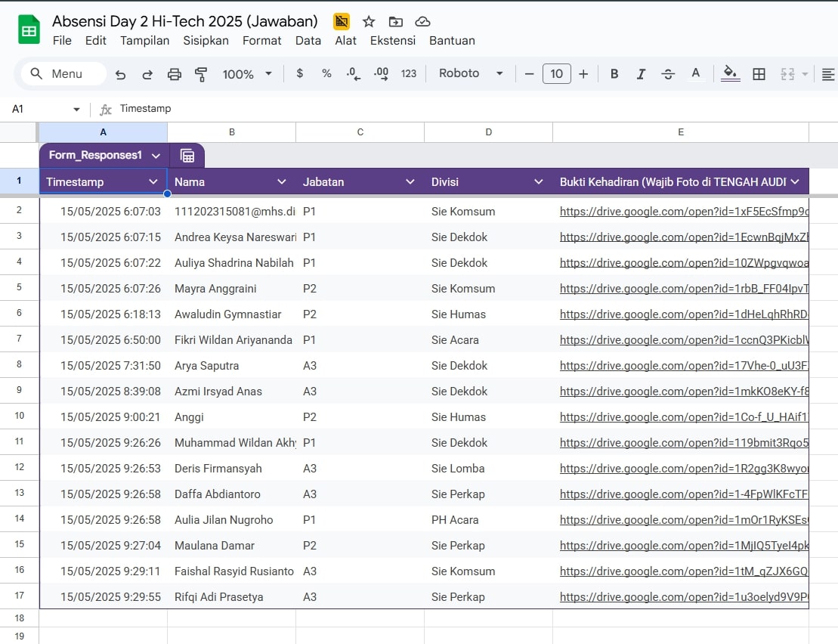
Task: Open the Data menu
Action: point(308,41)
